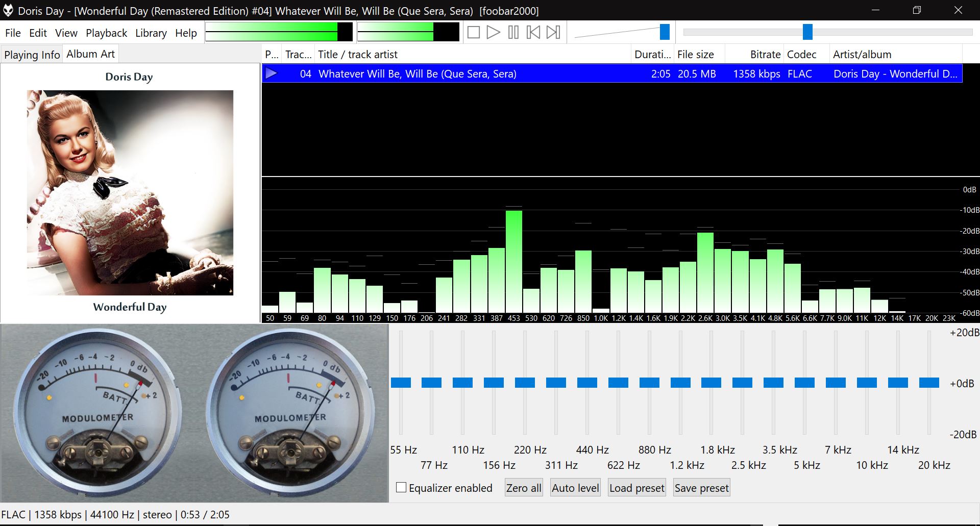Skip to the previous track
Screen dimensions: 980x526
click(x=533, y=33)
